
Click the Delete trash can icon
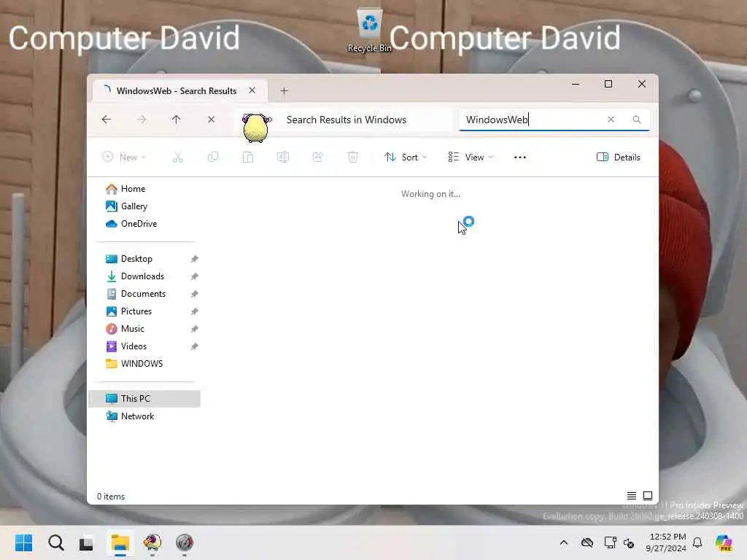click(x=353, y=157)
